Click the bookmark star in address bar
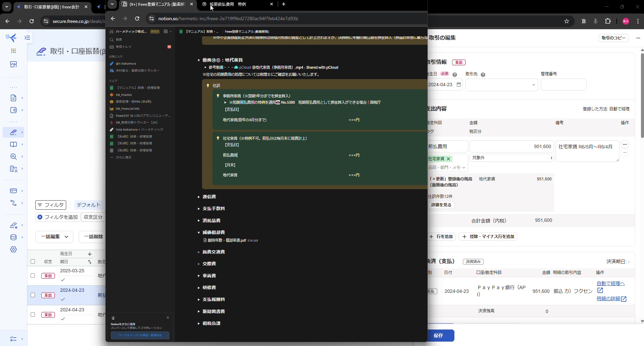 (x=567, y=21)
